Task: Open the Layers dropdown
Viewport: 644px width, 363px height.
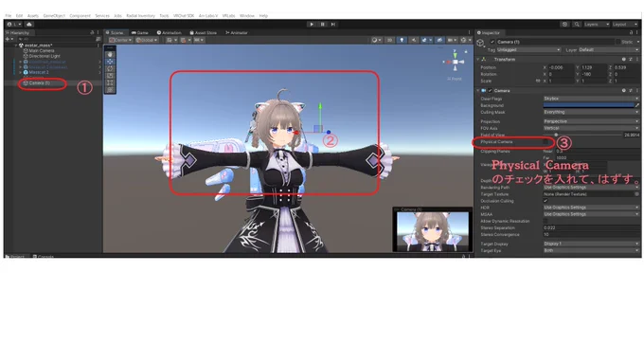Action: point(596,25)
